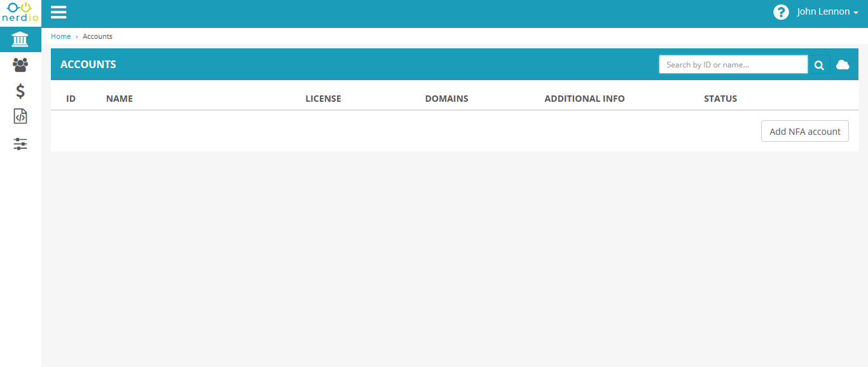Click the NAME column header
Viewport: 868px width, 367px height.
click(120, 99)
